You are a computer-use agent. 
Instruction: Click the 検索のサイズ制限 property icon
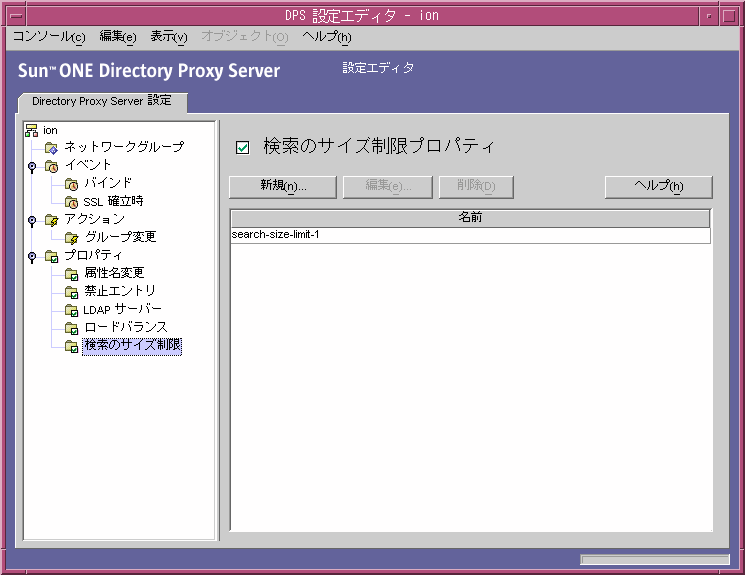coord(71,346)
